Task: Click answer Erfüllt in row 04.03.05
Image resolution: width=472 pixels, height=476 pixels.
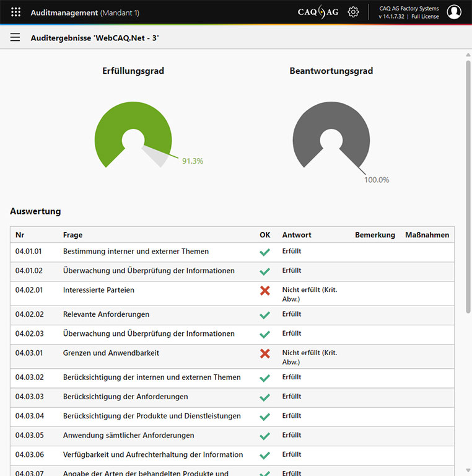Action: point(292,435)
